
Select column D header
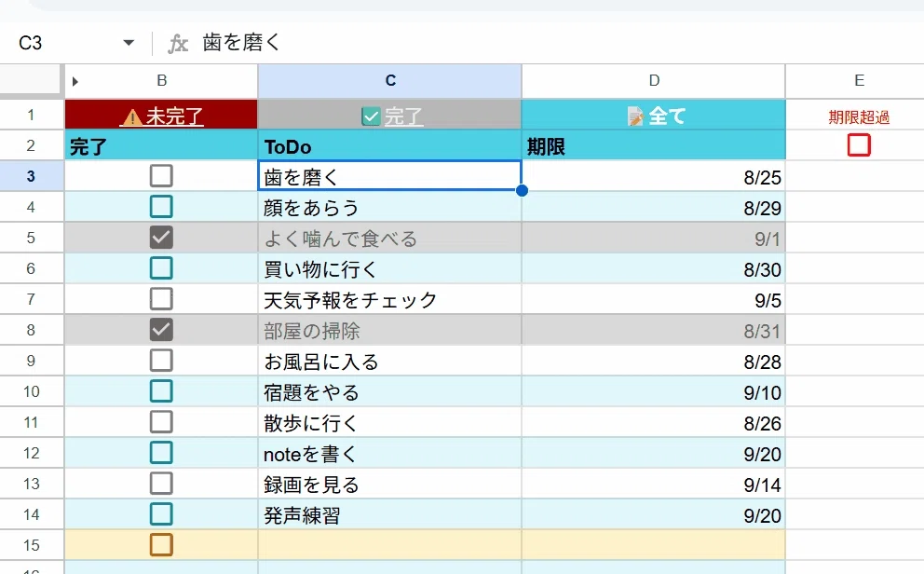pyautogui.click(x=654, y=81)
